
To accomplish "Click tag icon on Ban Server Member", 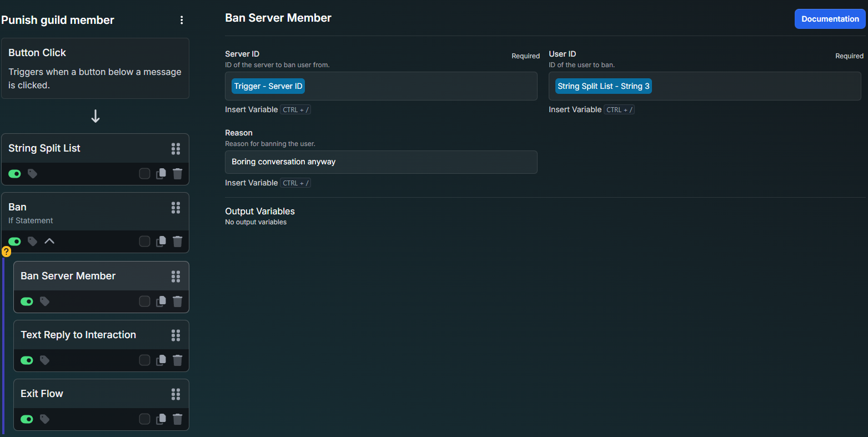I will (45, 302).
